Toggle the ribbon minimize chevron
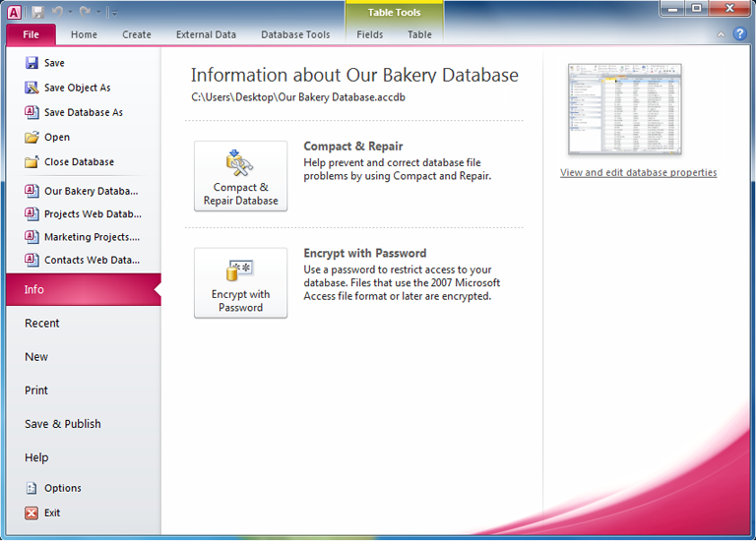The height and width of the screenshot is (541, 756). coord(721,34)
